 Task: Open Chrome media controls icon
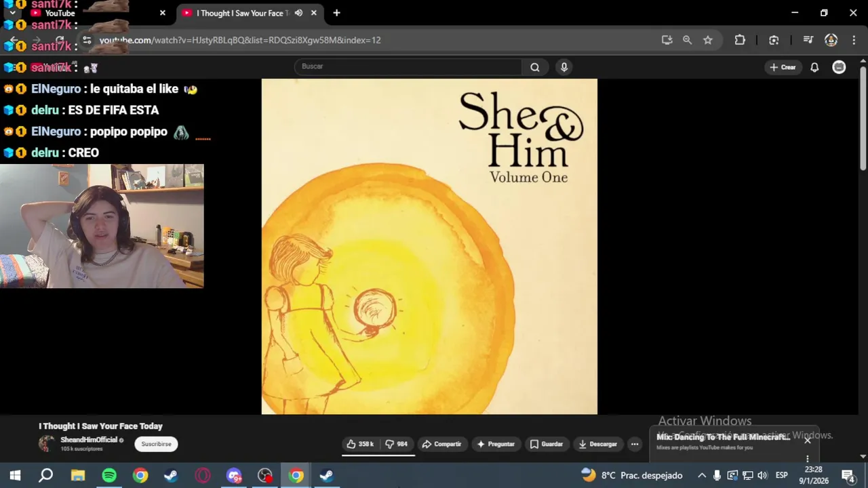pyautogui.click(x=808, y=40)
